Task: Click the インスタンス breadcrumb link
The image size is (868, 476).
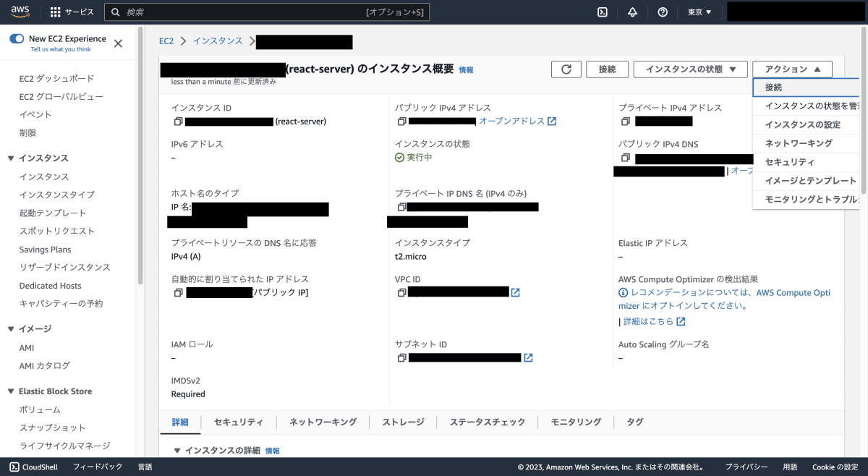Action: click(x=218, y=41)
